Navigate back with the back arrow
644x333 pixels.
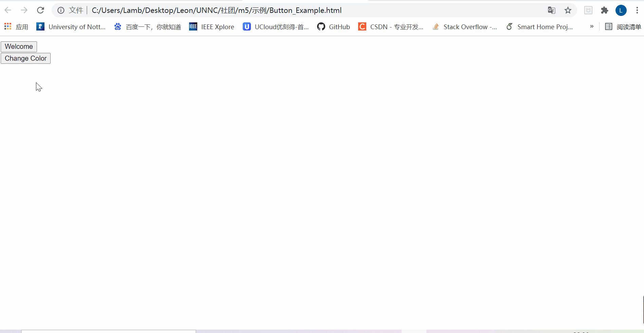(7, 10)
